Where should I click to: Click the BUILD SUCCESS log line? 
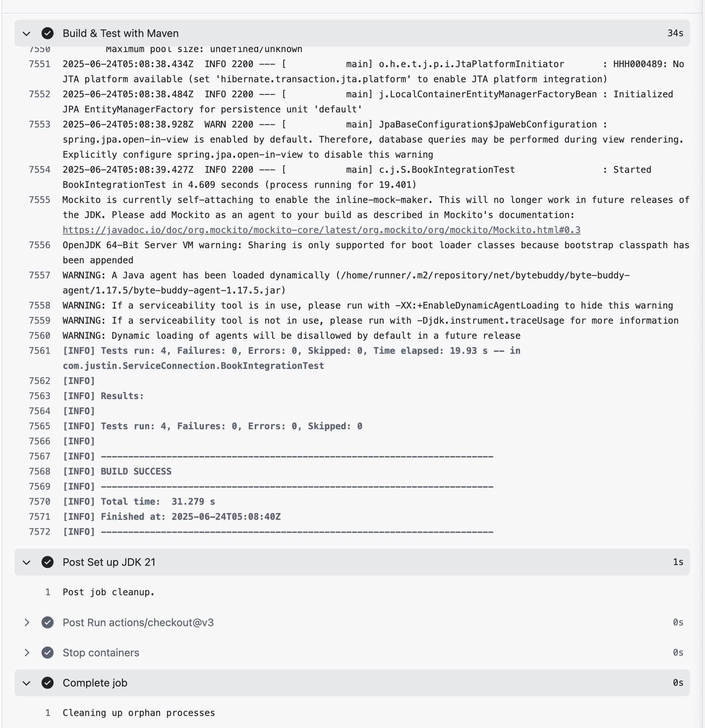coord(117,472)
